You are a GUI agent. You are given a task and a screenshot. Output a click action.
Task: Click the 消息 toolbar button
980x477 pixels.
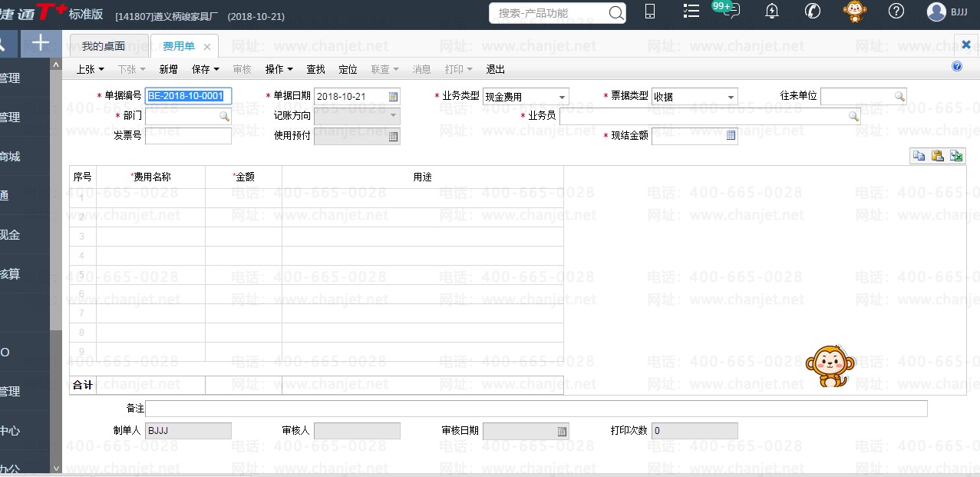pos(421,69)
